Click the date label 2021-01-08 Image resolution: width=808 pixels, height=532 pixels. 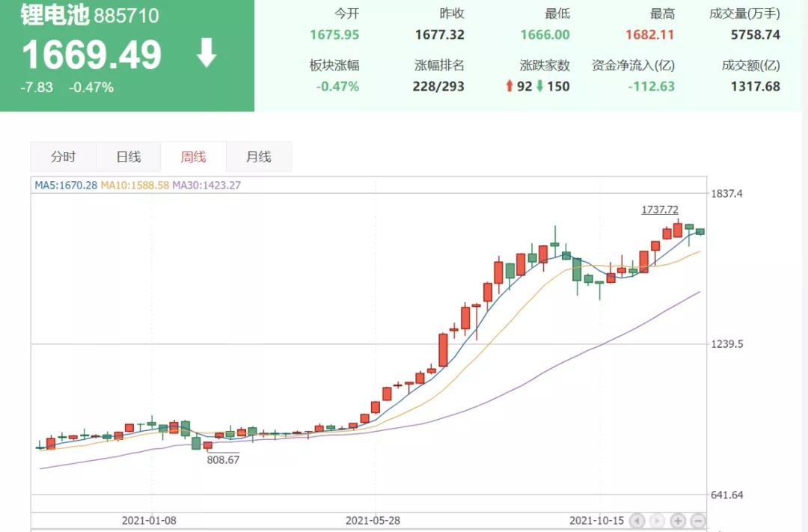(x=149, y=520)
